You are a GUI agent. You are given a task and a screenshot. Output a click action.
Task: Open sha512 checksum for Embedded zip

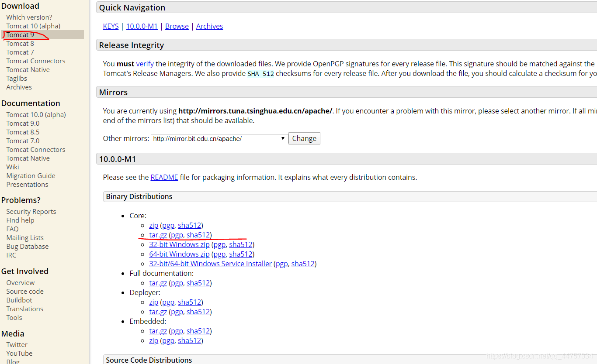click(189, 340)
